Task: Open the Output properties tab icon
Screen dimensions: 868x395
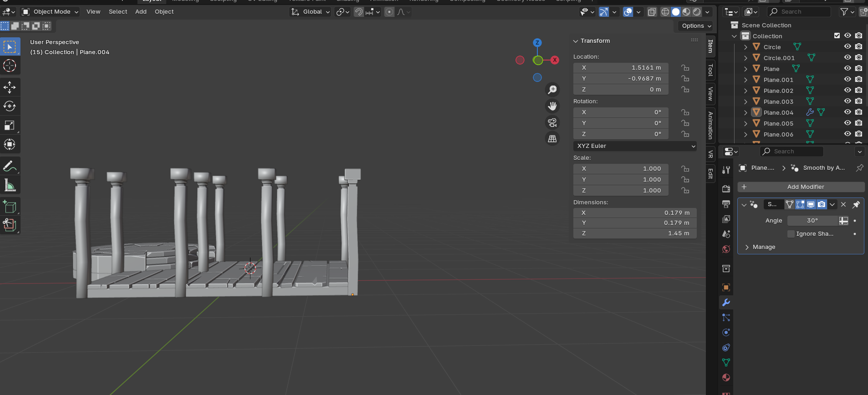Action: [x=726, y=204]
